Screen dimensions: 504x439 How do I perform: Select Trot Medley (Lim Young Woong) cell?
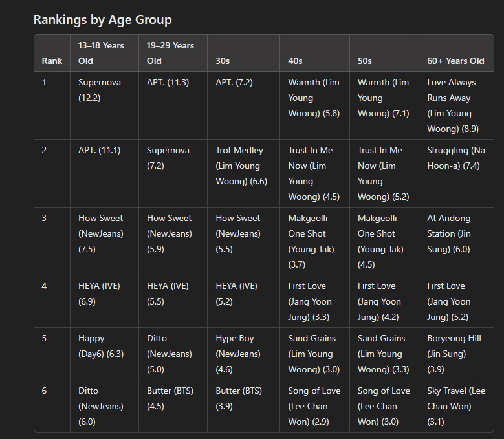[244, 173]
